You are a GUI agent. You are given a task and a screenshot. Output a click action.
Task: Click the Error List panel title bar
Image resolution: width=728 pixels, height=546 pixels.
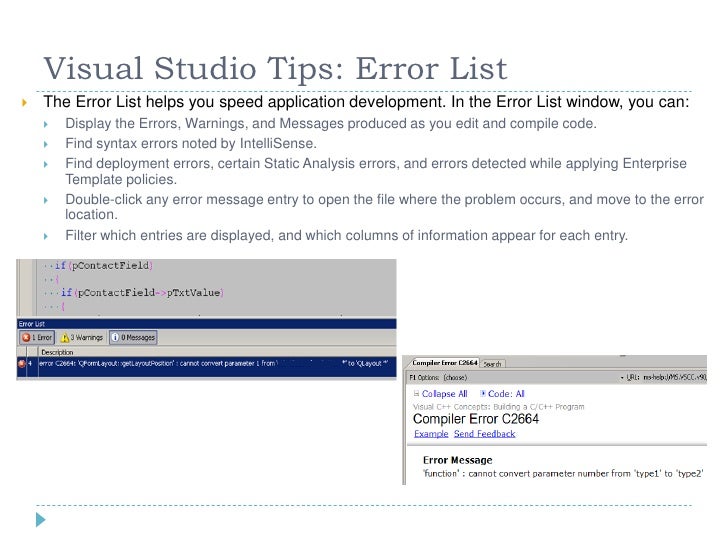tap(207, 324)
